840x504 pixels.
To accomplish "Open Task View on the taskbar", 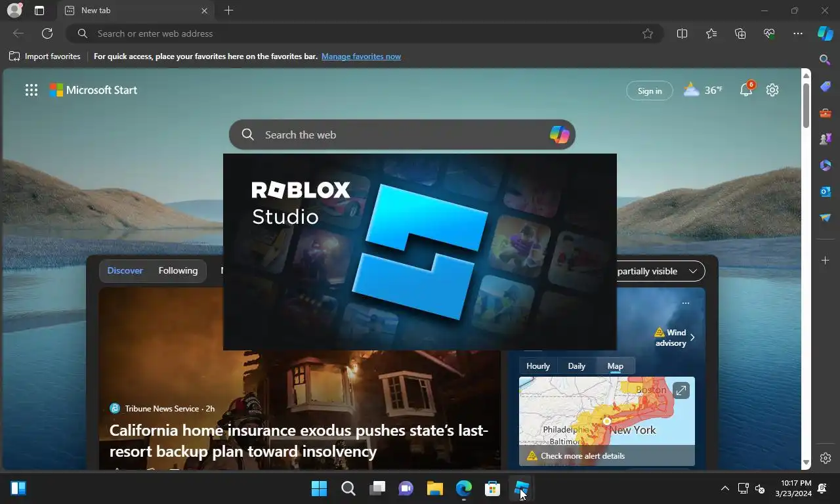I will (x=377, y=488).
